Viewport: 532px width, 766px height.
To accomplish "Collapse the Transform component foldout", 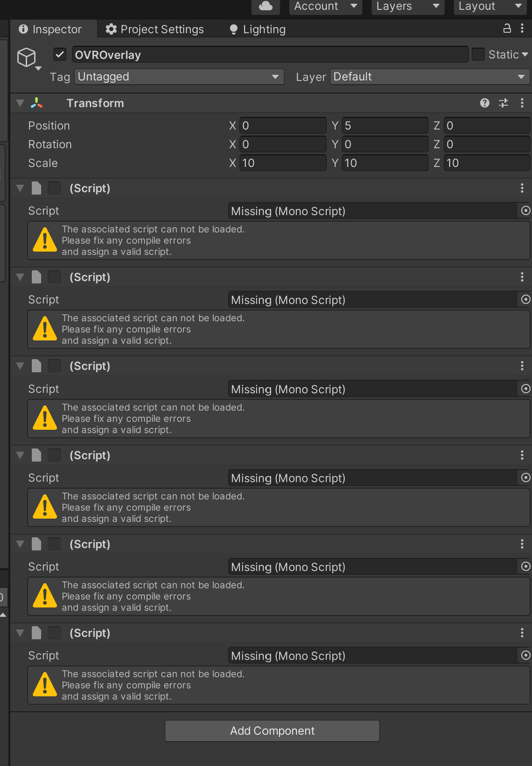I will (x=20, y=103).
